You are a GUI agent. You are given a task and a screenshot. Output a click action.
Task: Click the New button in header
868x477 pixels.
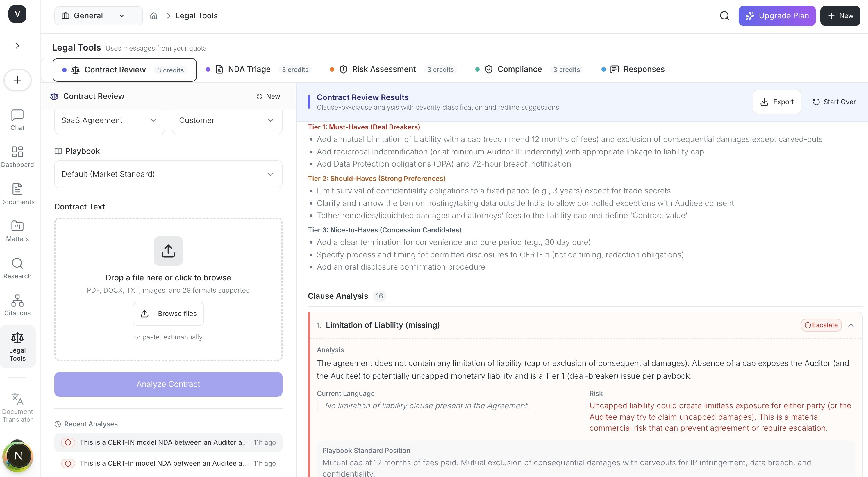(840, 16)
